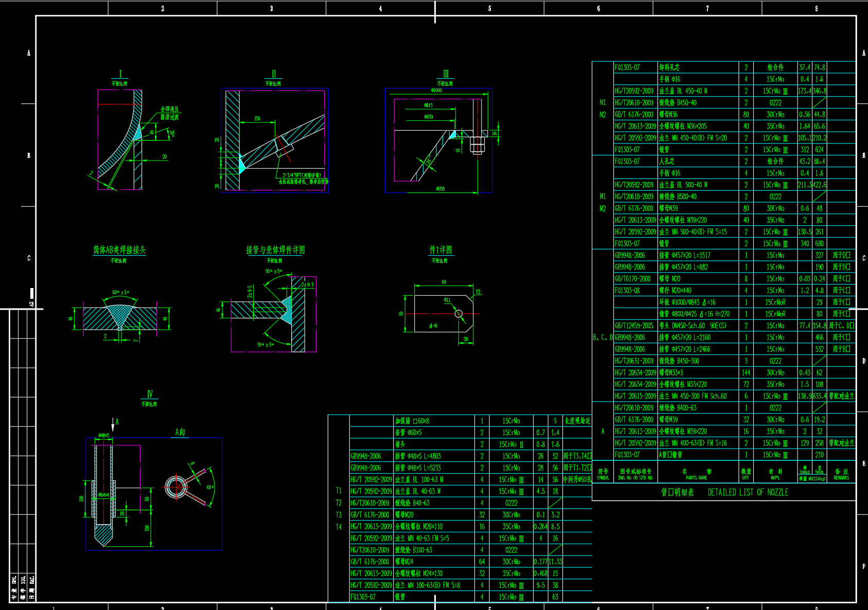Select the 螺母M36 table row name
868x610 pixels.
point(668,115)
